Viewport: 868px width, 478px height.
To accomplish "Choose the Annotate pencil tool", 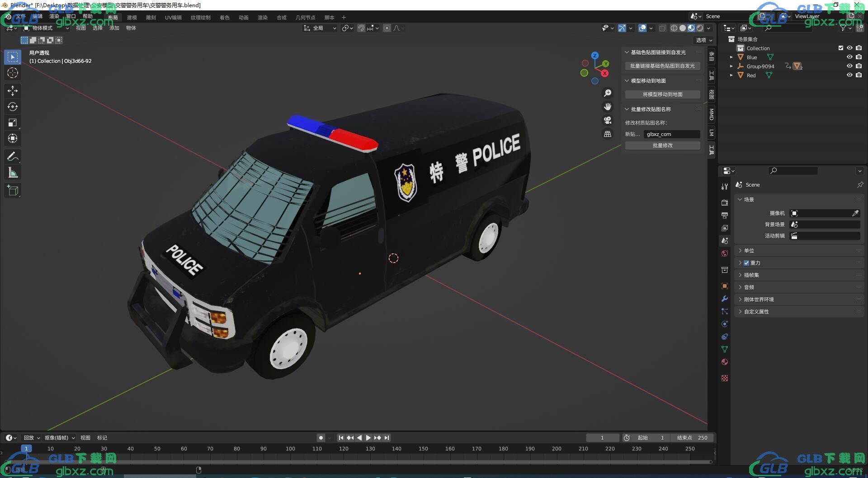I will 13,156.
